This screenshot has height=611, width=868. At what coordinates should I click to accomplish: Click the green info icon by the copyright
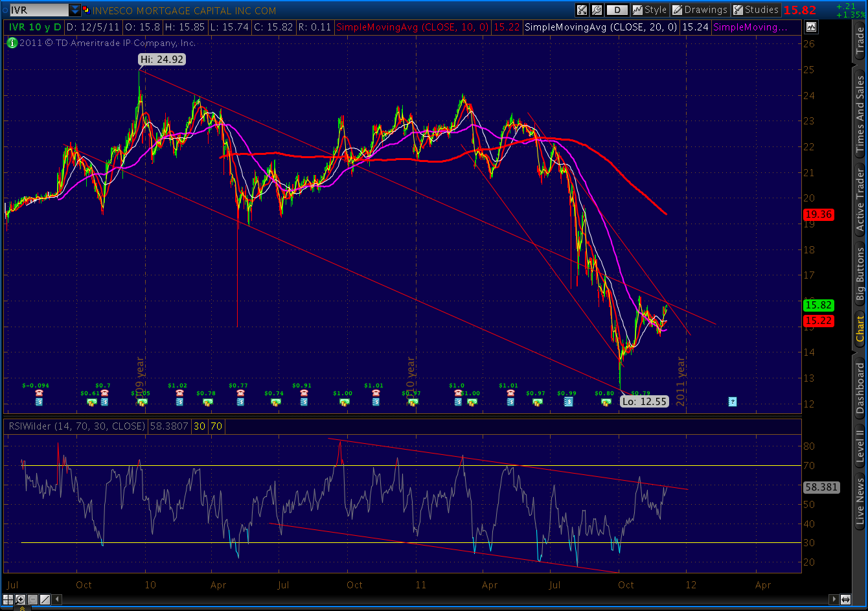11,43
